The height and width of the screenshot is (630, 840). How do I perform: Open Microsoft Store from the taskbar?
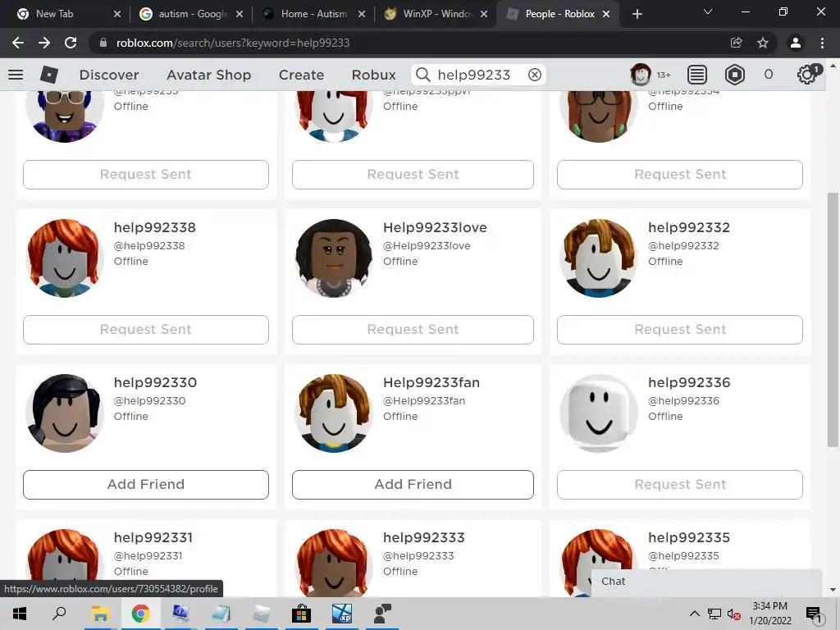302,614
